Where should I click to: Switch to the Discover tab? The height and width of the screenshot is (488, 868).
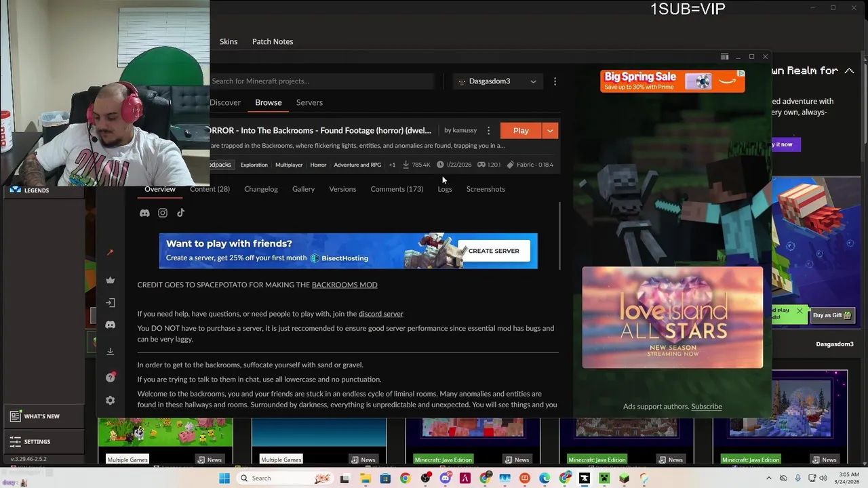[x=225, y=102]
